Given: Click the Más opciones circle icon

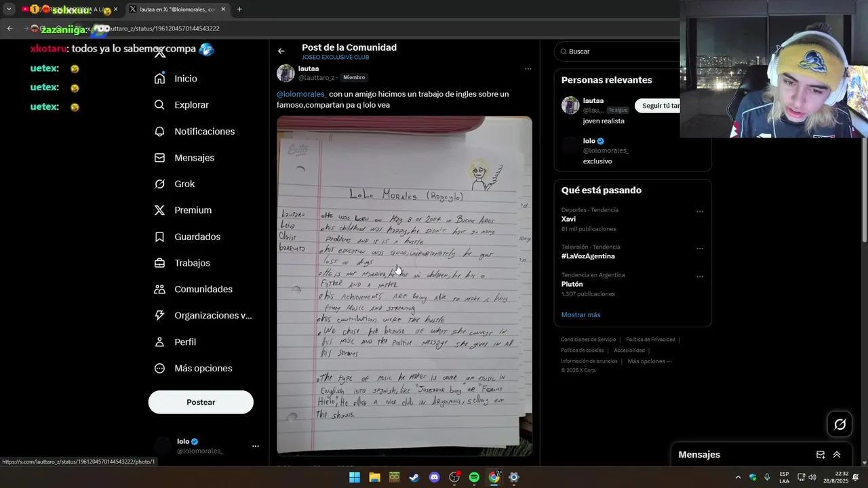Looking at the screenshot, I should click(x=159, y=369).
